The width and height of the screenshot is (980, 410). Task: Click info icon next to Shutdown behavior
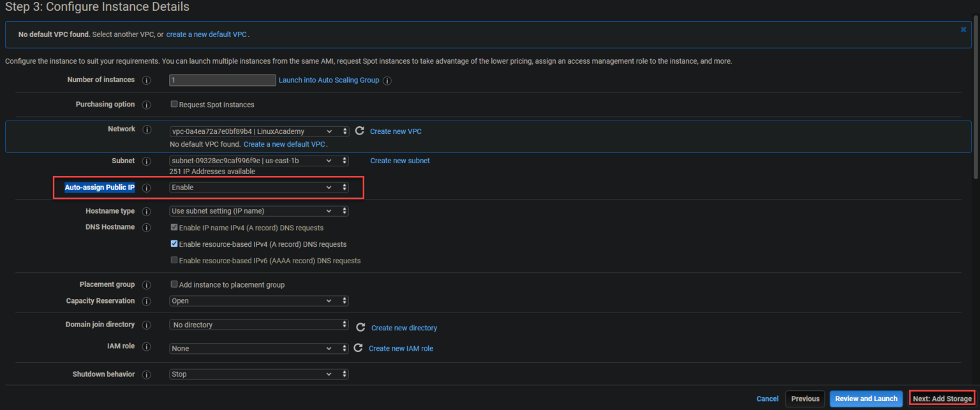click(x=146, y=374)
